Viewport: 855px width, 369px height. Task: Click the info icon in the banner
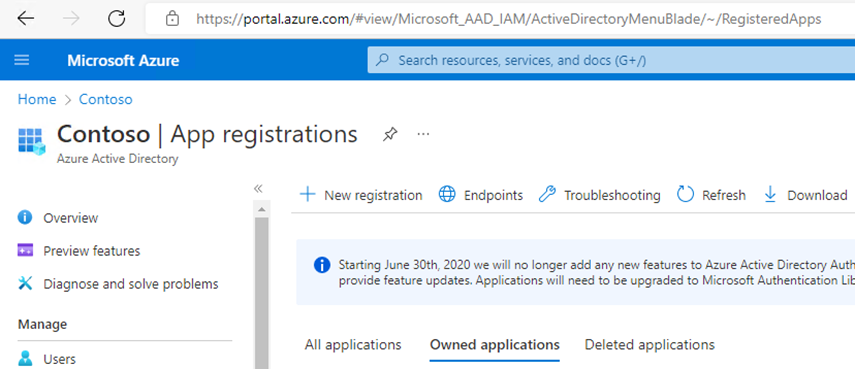(x=322, y=265)
